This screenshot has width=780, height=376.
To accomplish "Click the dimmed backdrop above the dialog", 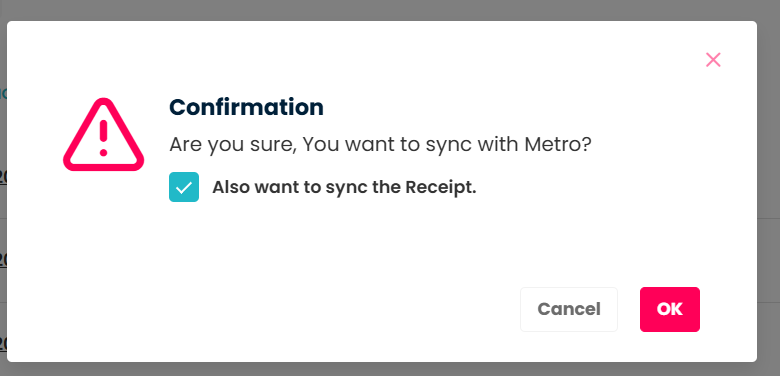I will 390,10.
